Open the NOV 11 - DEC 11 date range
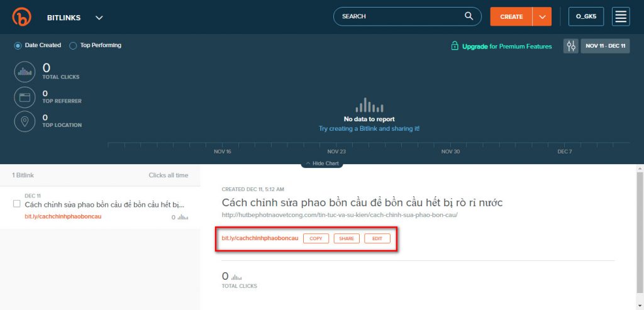The image size is (644, 310). click(x=605, y=46)
